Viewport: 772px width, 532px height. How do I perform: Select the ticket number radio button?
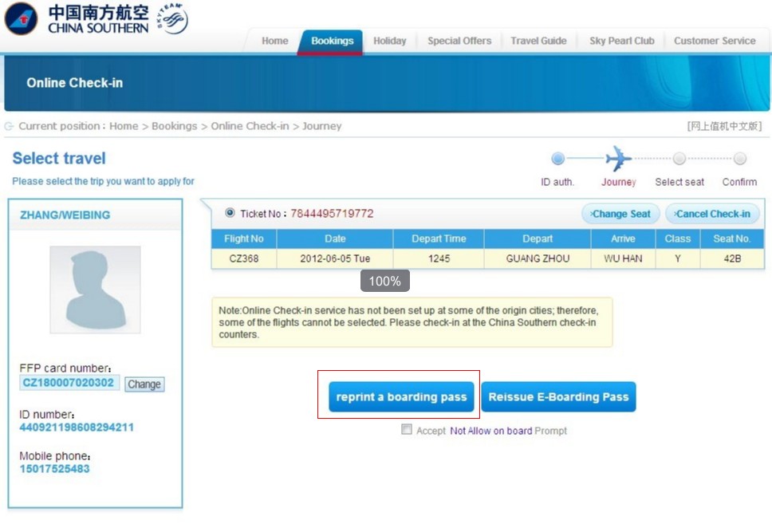pos(230,213)
